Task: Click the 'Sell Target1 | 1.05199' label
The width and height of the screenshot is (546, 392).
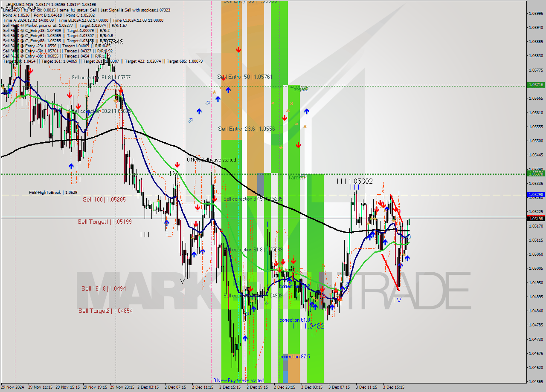Action: click(105, 222)
